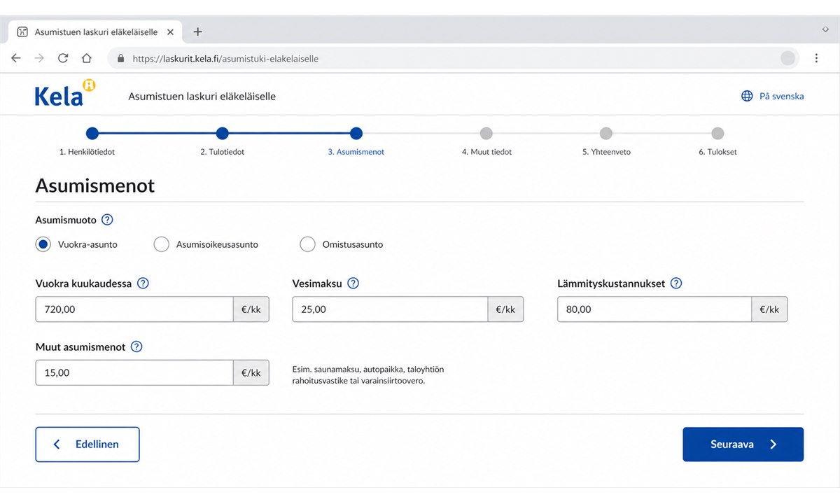Image resolution: width=840 pixels, height=504 pixels.
Task: Open a new browser tab
Action: [x=197, y=31]
